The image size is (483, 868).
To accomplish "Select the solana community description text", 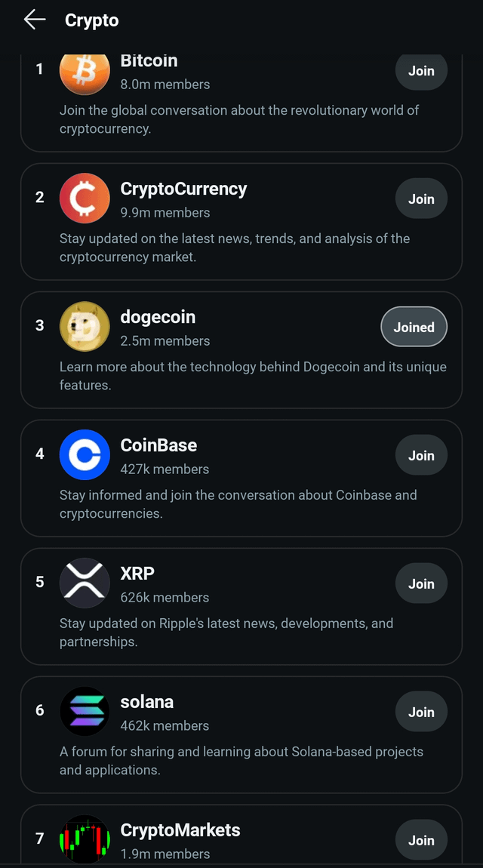I will pos(241,761).
